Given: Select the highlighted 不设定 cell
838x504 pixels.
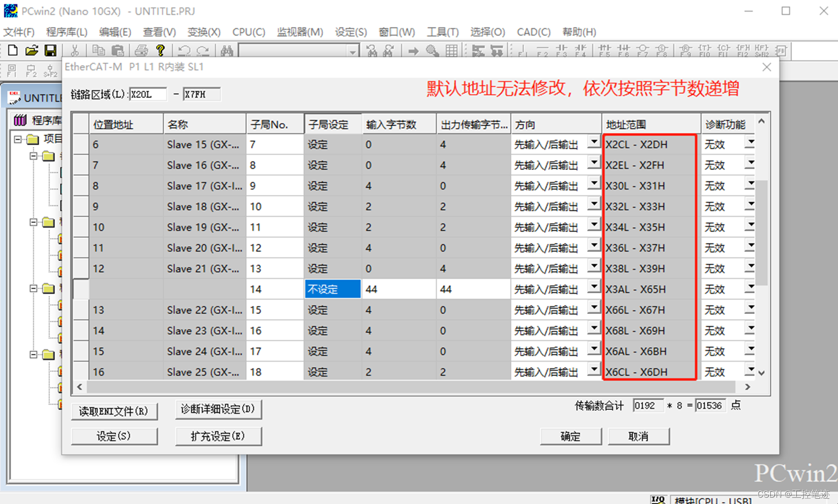Looking at the screenshot, I should pos(333,289).
